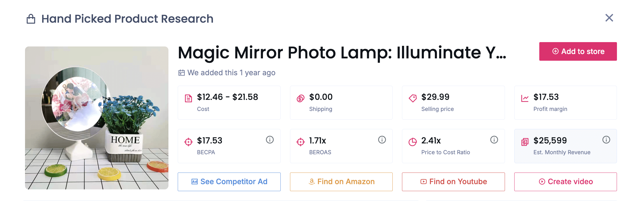
Task: Open the BEROAS info tooltip
Action: point(382,140)
